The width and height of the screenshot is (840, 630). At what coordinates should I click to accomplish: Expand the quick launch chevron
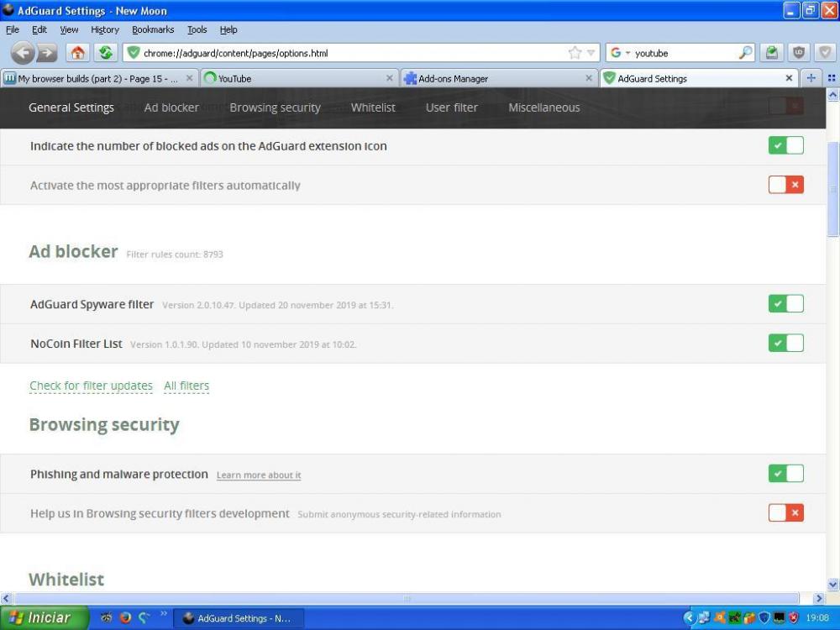164,614
